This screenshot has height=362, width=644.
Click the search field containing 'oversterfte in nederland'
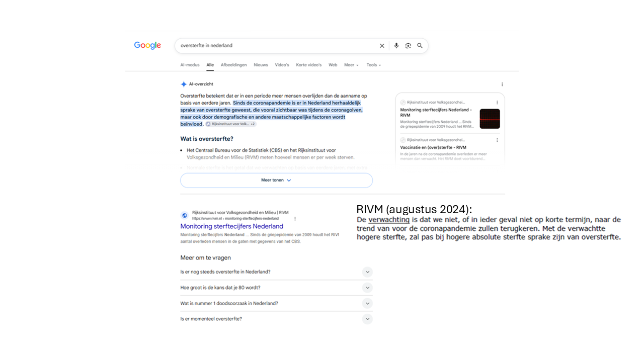301,46
